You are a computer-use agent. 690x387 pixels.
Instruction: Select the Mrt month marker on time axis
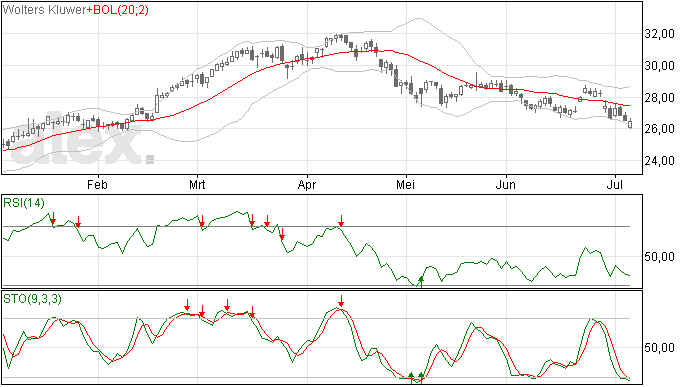[197, 184]
